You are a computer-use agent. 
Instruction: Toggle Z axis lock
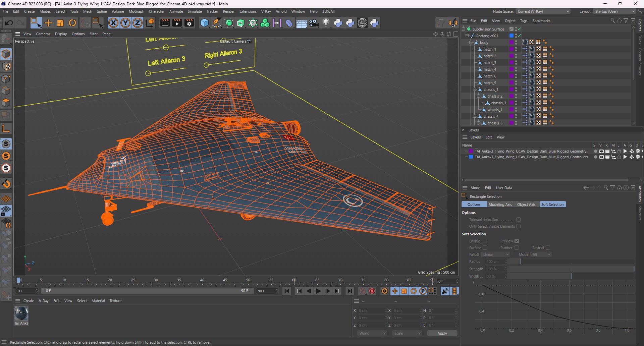click(138, 23)
